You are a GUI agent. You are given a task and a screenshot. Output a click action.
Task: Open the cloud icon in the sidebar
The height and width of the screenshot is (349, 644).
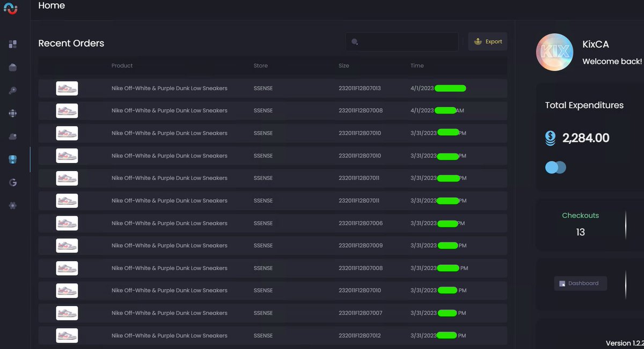click(13, 137)
